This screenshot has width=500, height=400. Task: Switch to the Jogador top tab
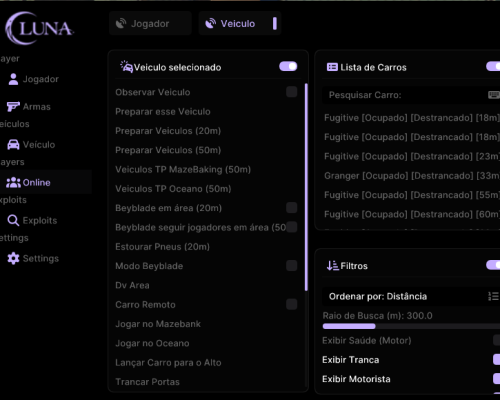click(150, 23)
